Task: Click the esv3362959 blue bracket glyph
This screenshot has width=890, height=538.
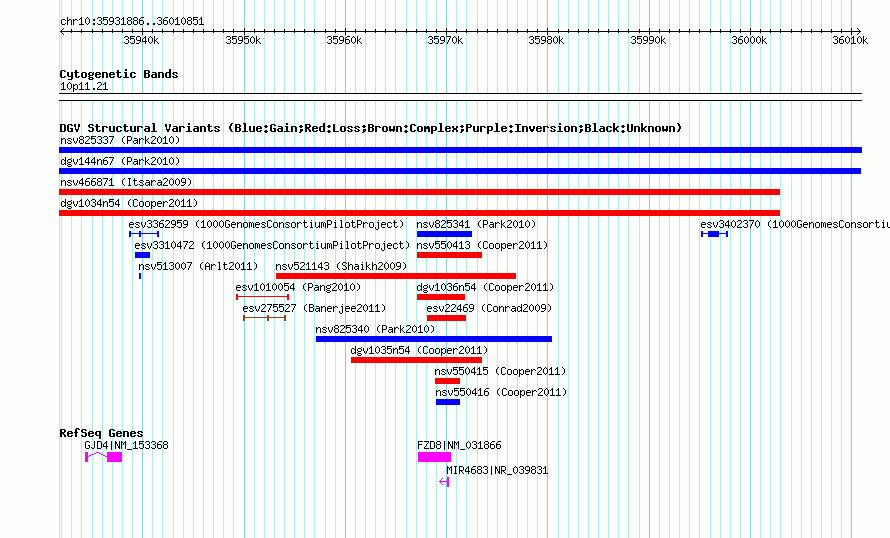Action: click(x=144, y=234)
